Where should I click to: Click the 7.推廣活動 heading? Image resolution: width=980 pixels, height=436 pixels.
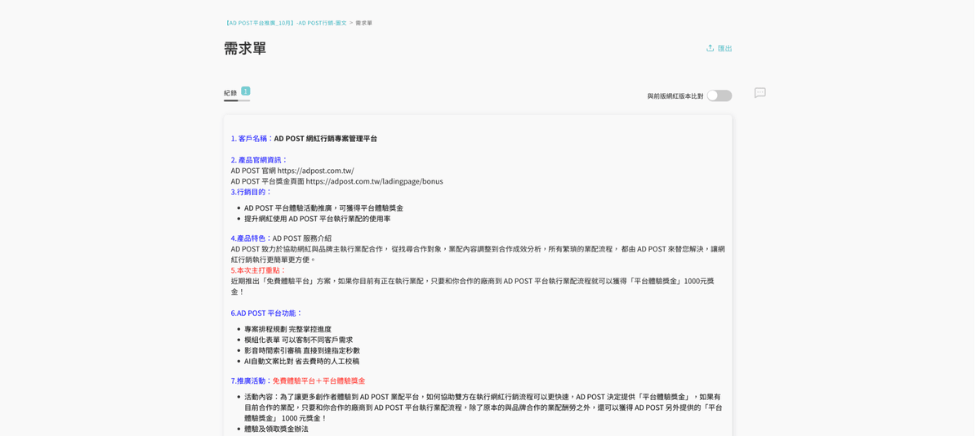[x=250, y=381]
